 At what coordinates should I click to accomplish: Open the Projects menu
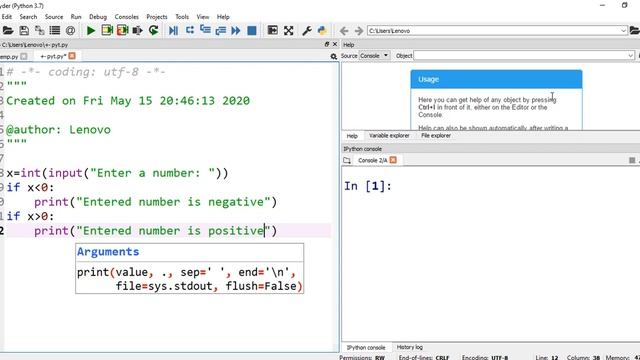coord(157,17)
